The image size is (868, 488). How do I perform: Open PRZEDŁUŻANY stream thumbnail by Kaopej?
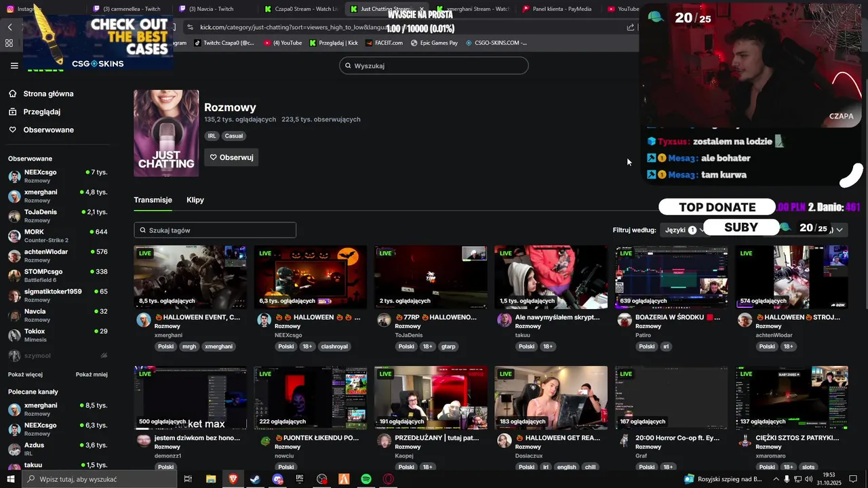431,398
